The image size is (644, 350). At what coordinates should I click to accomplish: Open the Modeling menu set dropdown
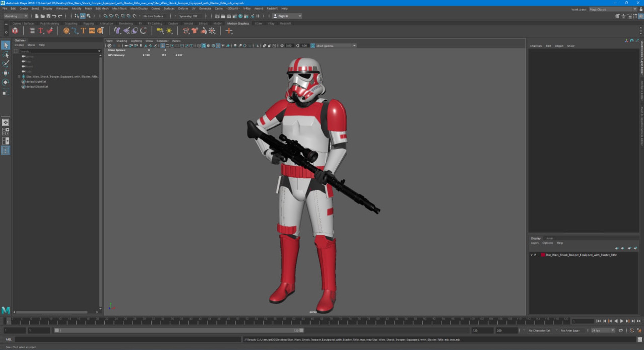point(16,16)
